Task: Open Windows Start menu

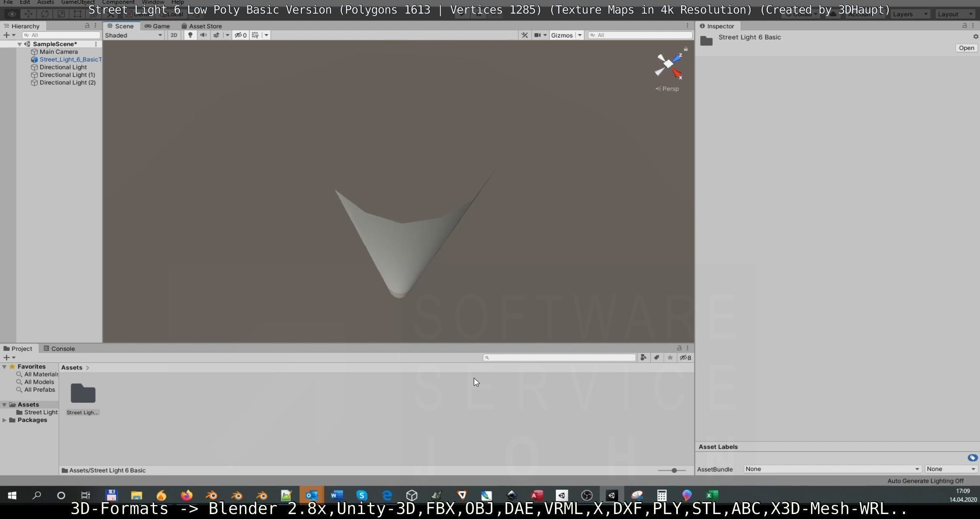Action: tap(12, 495)
